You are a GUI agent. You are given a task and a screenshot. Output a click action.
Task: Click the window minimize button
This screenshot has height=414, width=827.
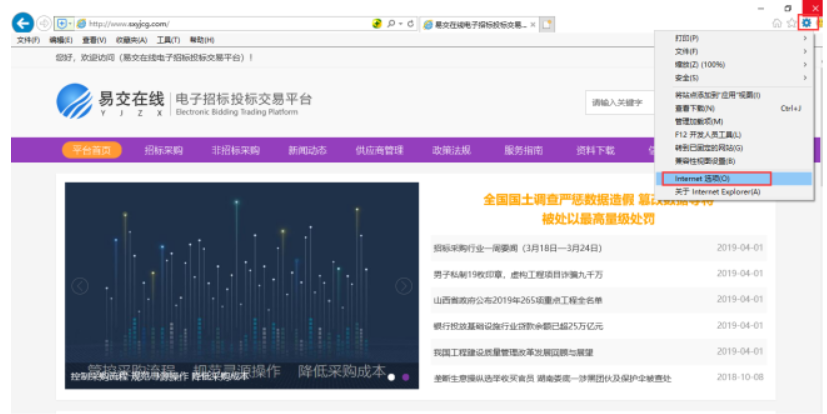click(761, 8)
